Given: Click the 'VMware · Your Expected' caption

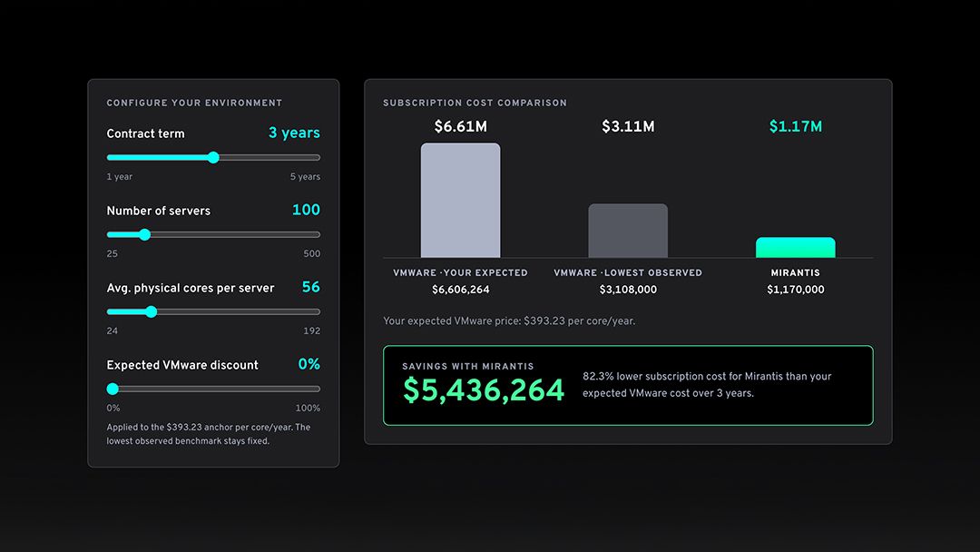Looking at the screenshot, I should [460, 272].
